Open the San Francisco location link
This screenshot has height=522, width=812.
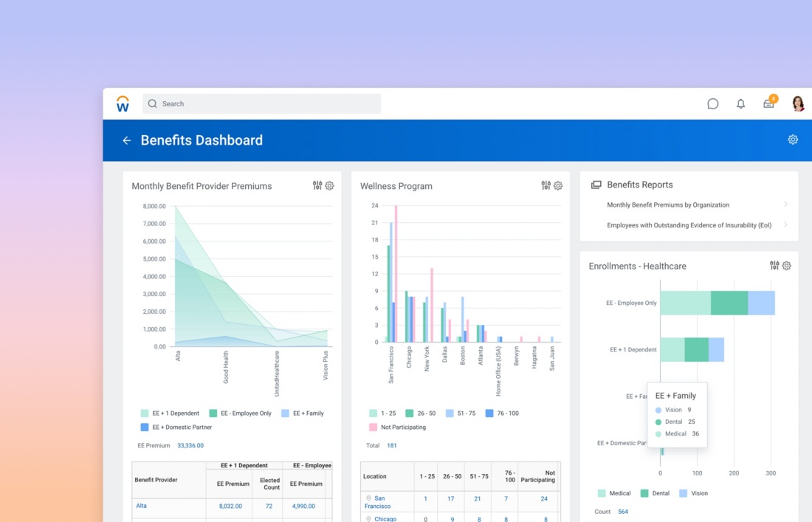tap(378, 502)
